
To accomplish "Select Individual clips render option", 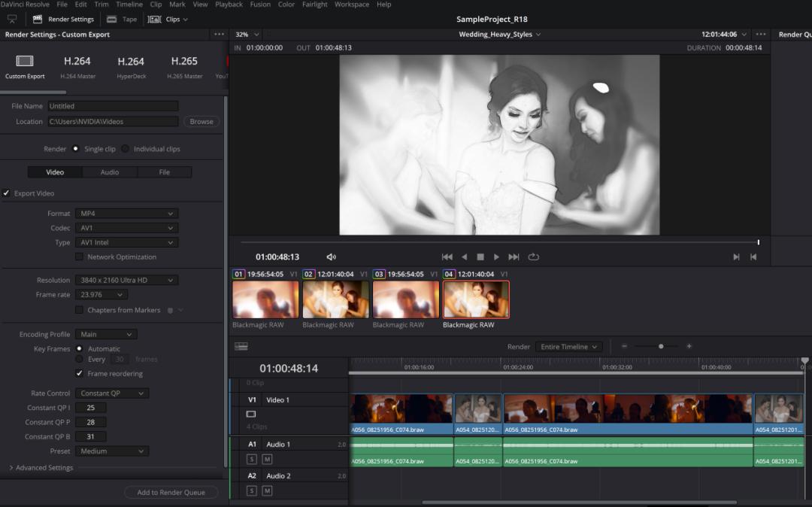I will coord(126,149).
